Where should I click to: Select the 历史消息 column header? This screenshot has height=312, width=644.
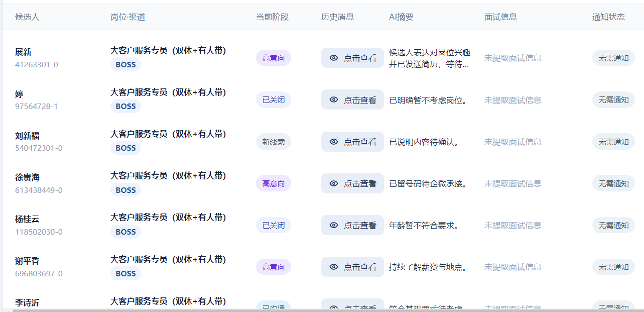[337, 17]
